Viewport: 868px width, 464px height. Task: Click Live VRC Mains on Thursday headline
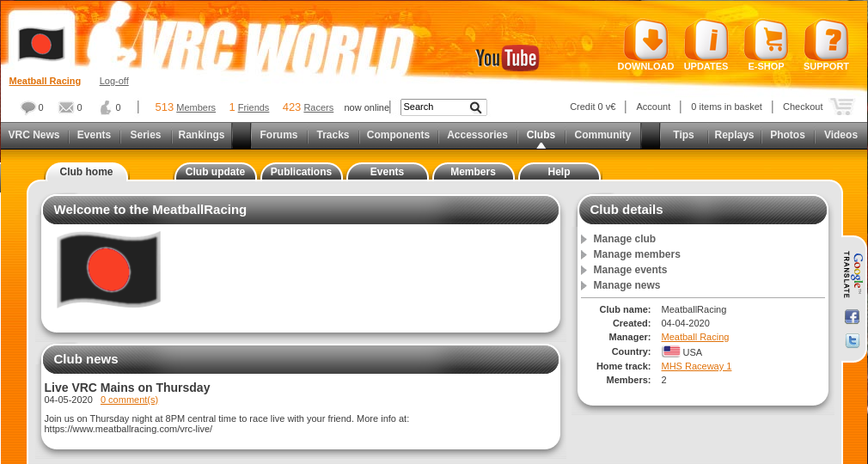pos(127,388)
